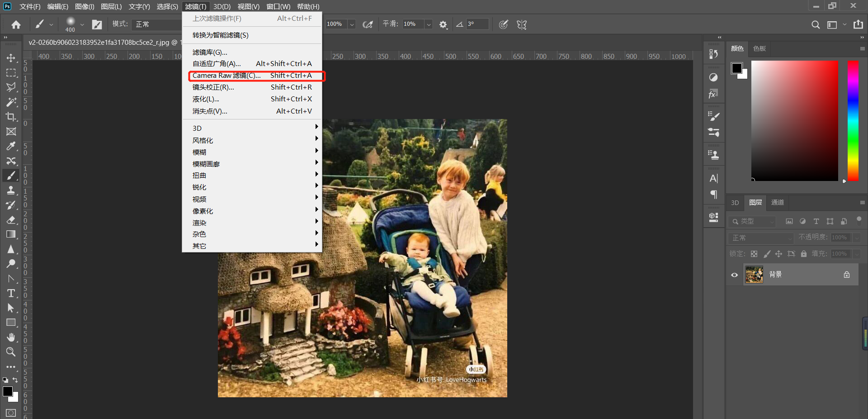This screenshot has height=419, width=868.
Task: Click the Share icon
Action: pyautogui.click(x=858, y=24)
